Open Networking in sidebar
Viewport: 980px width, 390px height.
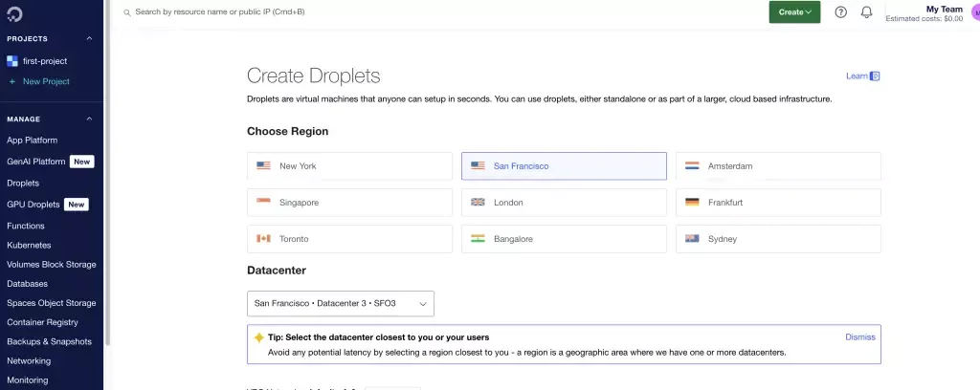pos(29,361)
